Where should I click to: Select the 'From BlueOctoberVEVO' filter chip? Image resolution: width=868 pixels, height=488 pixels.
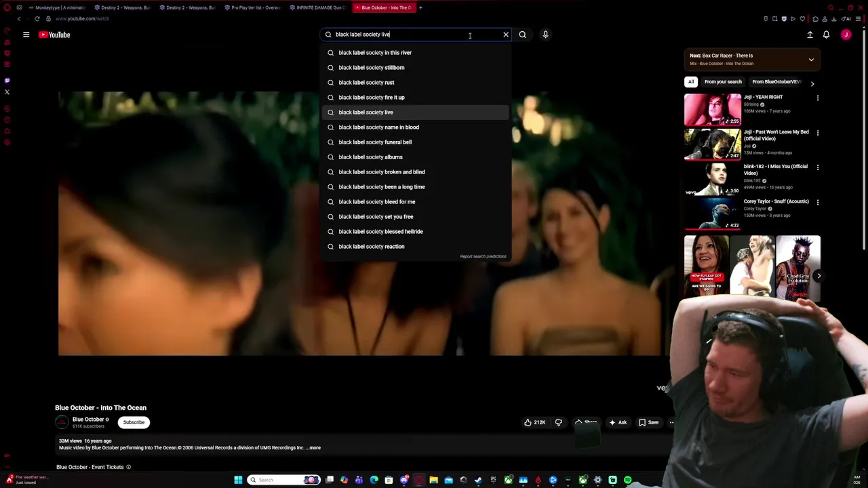(x=776, y=82)
